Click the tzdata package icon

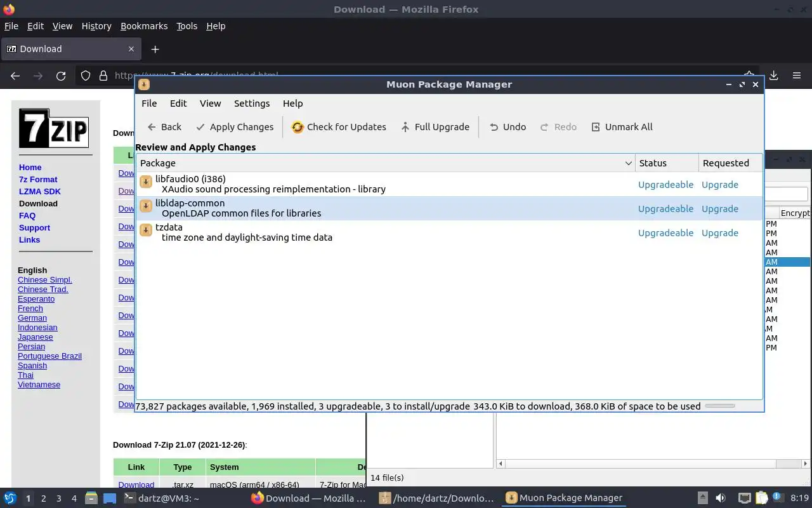(x=146, y=231)
